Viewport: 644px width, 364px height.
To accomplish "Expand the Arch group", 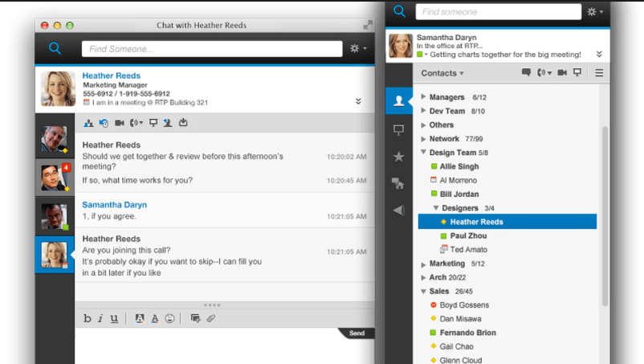I will pyautogui.click(x=423, y=278).
